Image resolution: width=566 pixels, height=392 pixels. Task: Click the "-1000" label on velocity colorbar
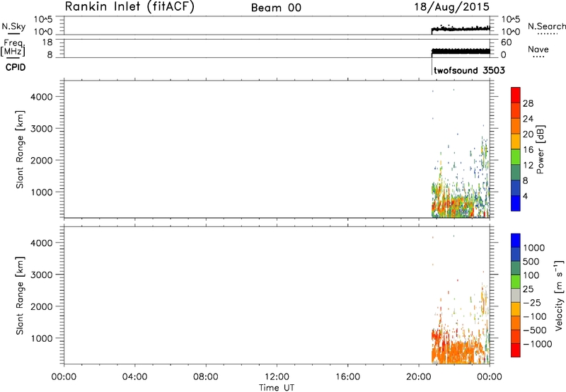point(538,344)
